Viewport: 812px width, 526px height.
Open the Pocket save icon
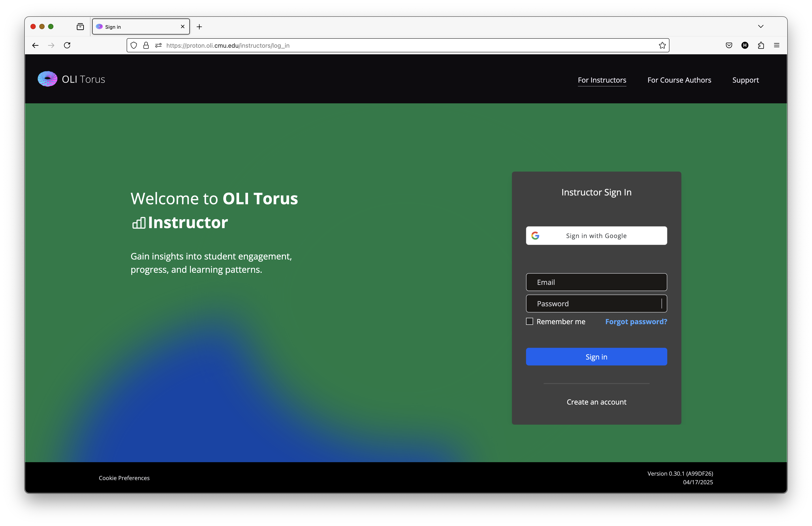tap(729, 45)
